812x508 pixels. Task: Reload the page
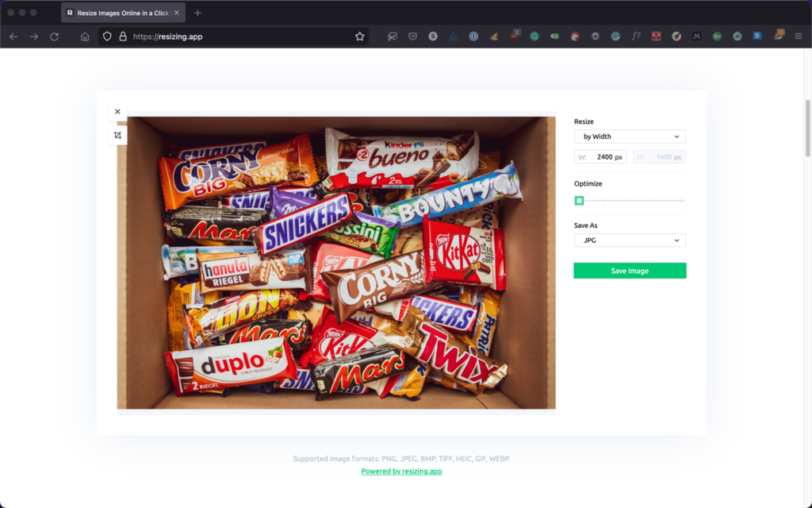[55, 37]
